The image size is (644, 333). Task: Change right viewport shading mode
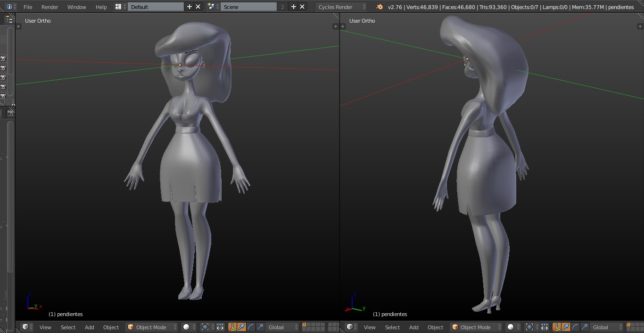pyautogui.click(x=513, y=327)
